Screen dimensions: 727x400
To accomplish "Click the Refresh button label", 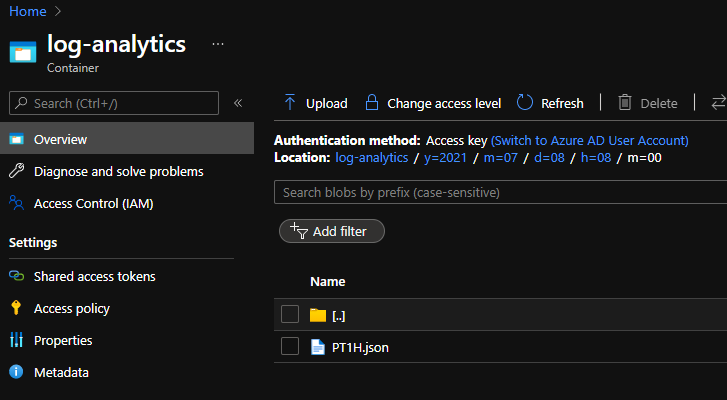I will click(562, 103).
